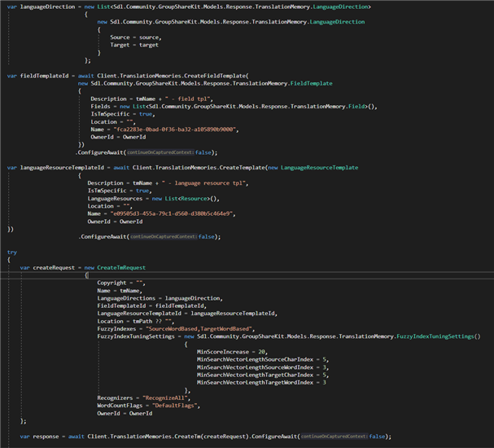494x448 pixels.
Task: Click 'LanguageDirections = languageDirection,' line
Action: (160, 298)
